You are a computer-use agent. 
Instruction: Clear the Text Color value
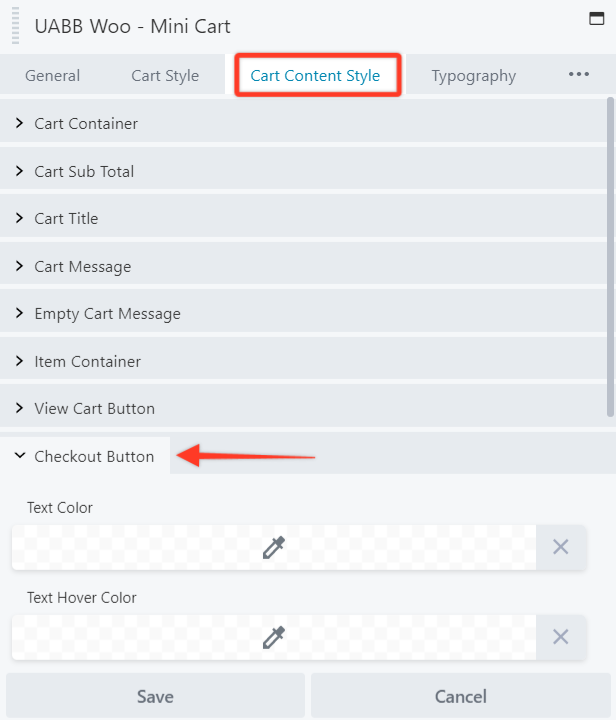click(x=561, y=547)
